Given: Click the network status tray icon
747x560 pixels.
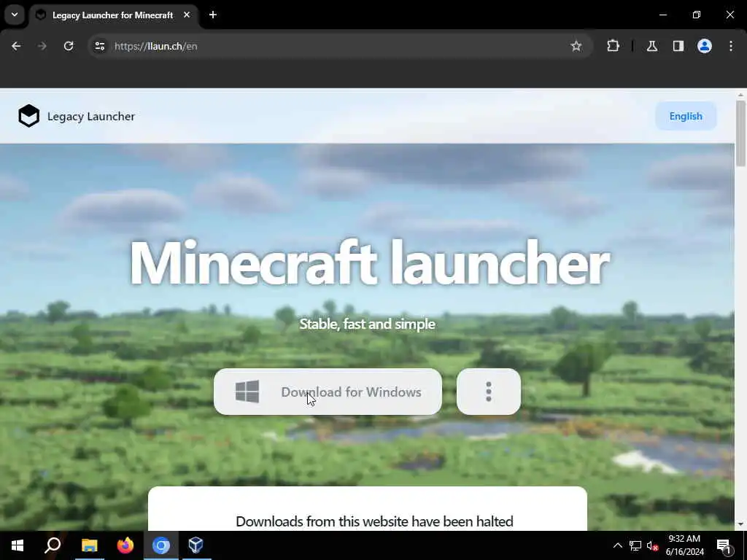Looking at the screenshot, I should [x=635, y=545].
